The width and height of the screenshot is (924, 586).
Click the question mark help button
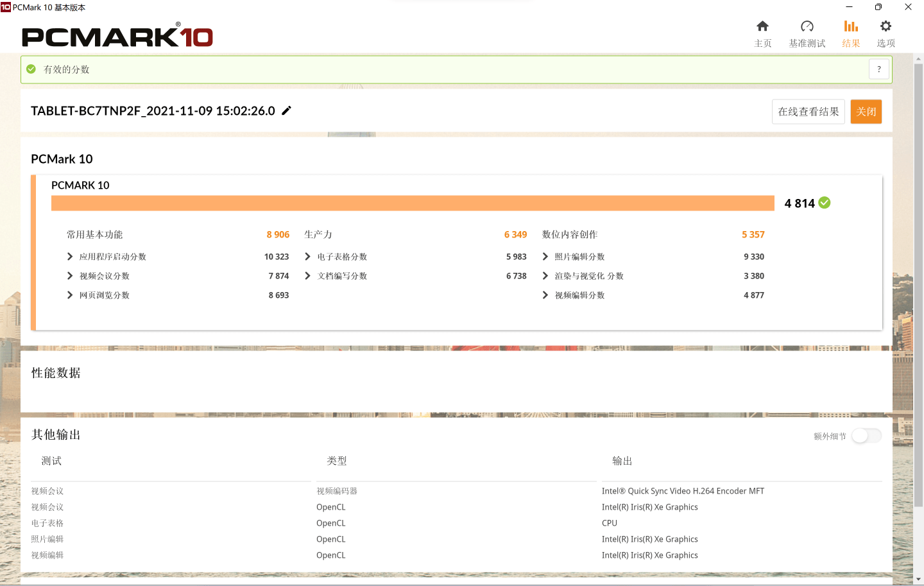click(879, 69)
